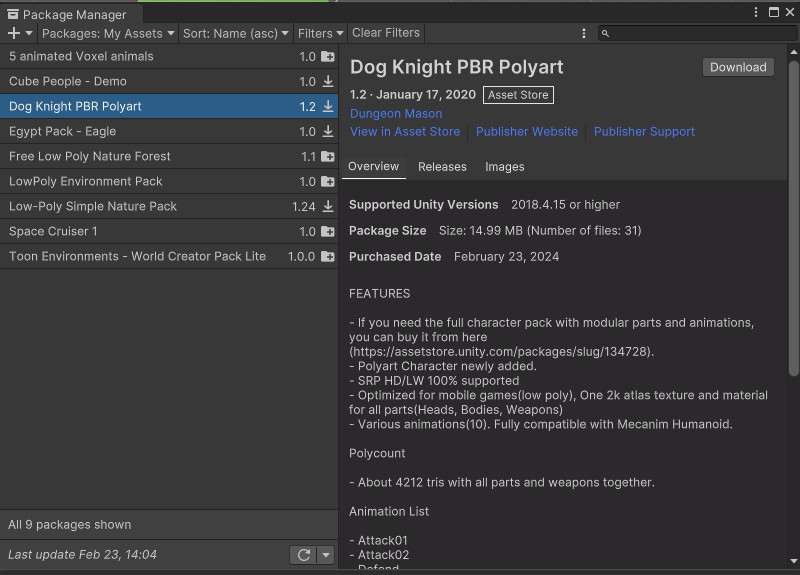Image resolution: width=800 pixels, height=575 pixels.
Task: Open toolbar more options kebab menu
Action: (x=584, y=33)
